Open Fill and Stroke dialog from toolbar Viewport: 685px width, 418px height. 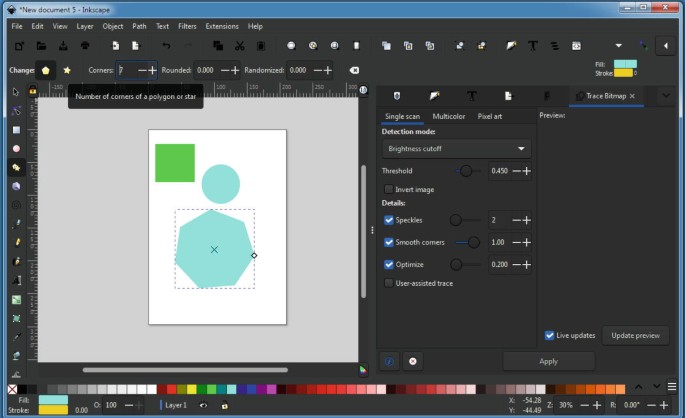[x=511, y=45]
